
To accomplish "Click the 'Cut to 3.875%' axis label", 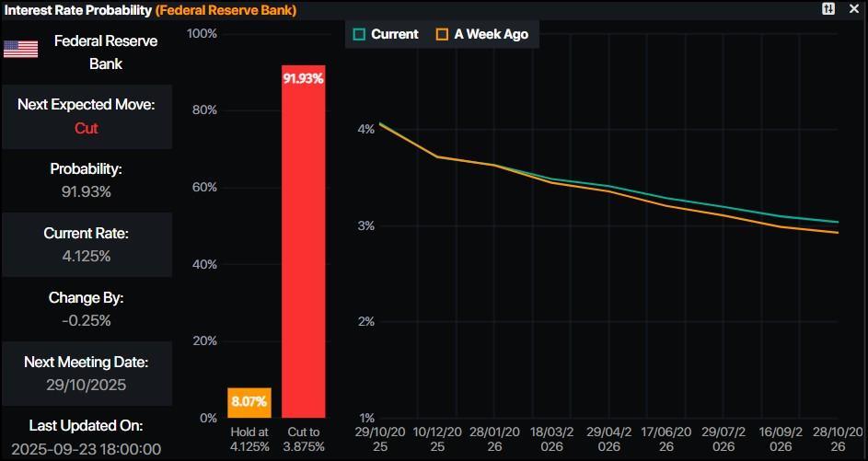I will [303, 439].
